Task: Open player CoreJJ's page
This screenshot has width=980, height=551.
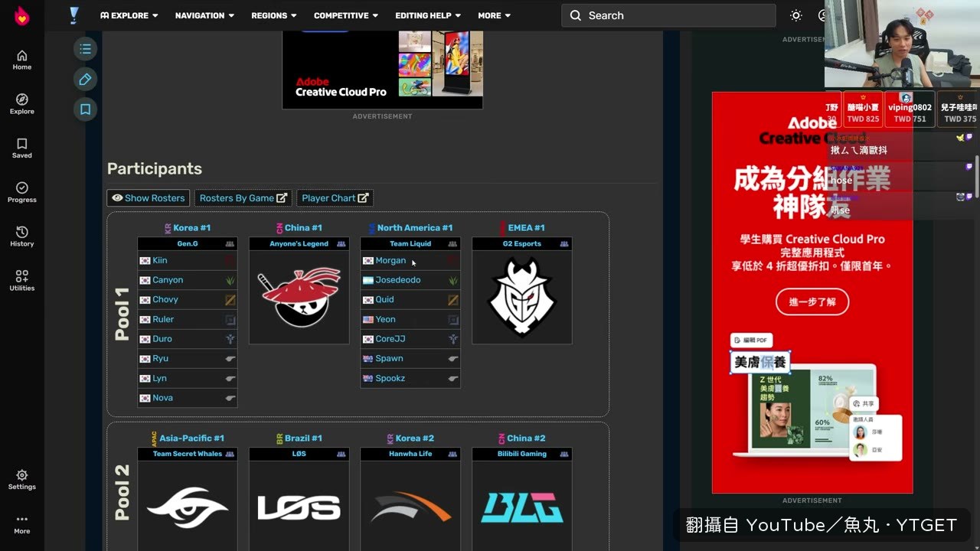Action: coord(390,339)
